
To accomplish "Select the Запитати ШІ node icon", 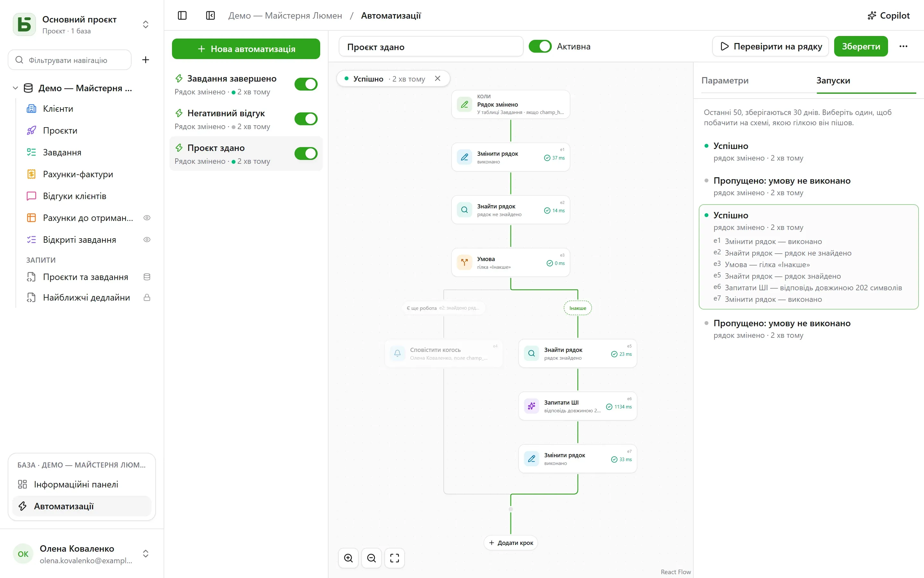I will click(x=532, y=406).
